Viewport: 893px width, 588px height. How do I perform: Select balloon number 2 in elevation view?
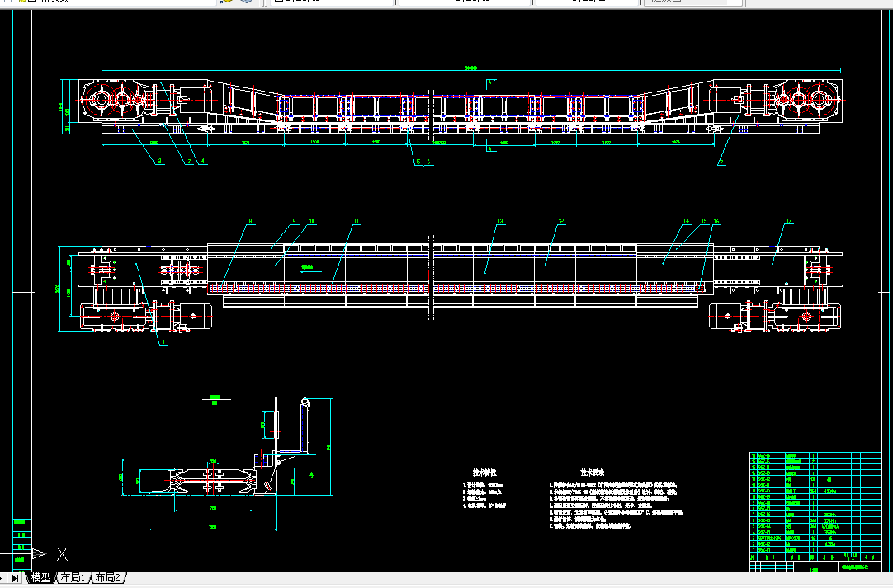[x=160, y=161]
